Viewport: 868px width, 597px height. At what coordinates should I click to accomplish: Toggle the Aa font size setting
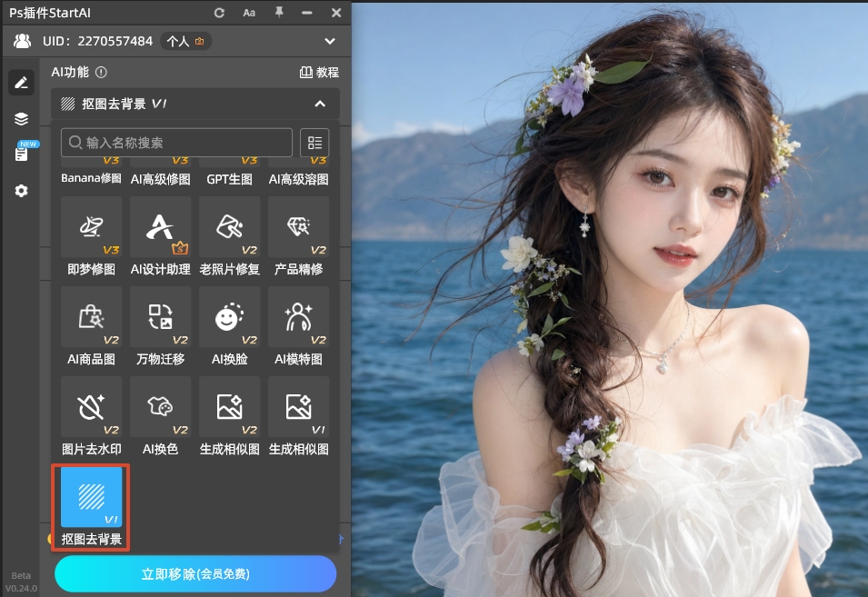click(x=250, y=13)
